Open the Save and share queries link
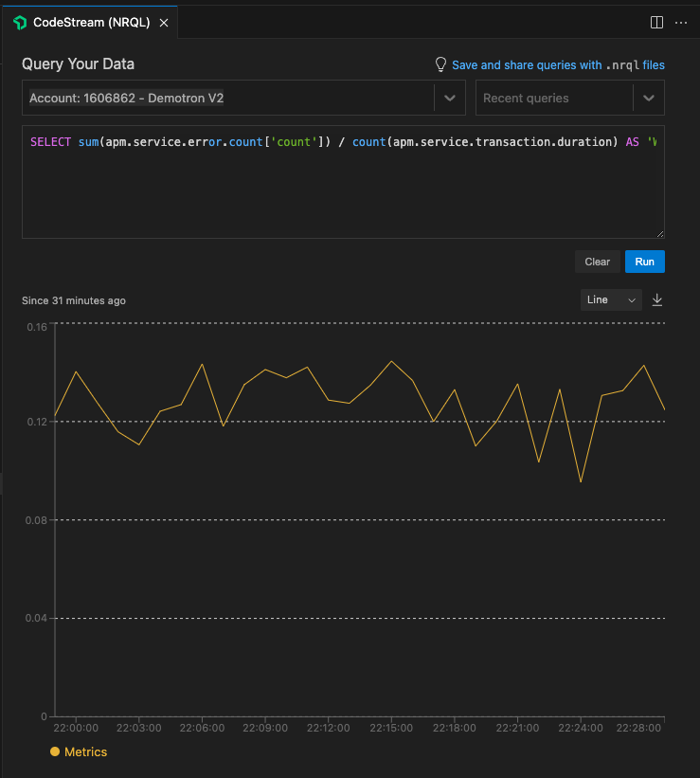700x778 pixels. [558, 65]
